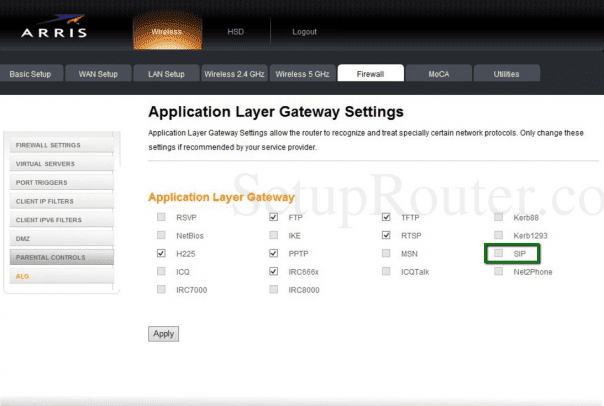The height and width of the screenshot is (406, 604).
Task: Switch to the WAN Setup tab
Action: [x=98, y=74]
